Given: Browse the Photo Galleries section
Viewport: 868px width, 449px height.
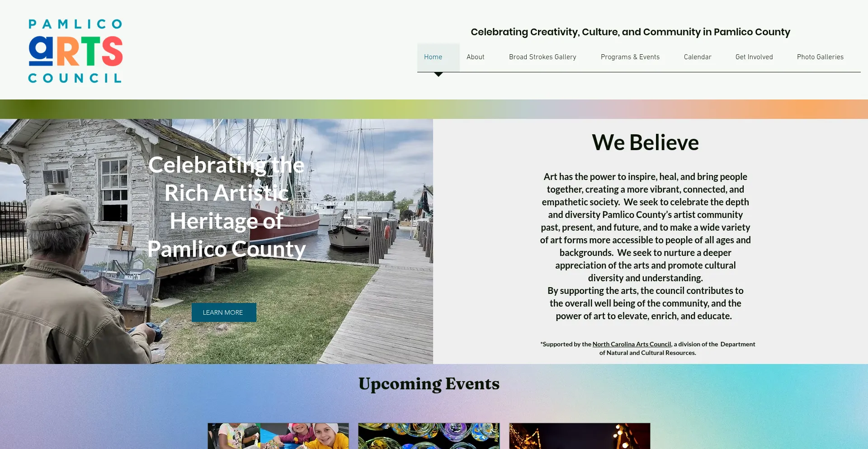Looking at the screenshot, I should (820, 57).
